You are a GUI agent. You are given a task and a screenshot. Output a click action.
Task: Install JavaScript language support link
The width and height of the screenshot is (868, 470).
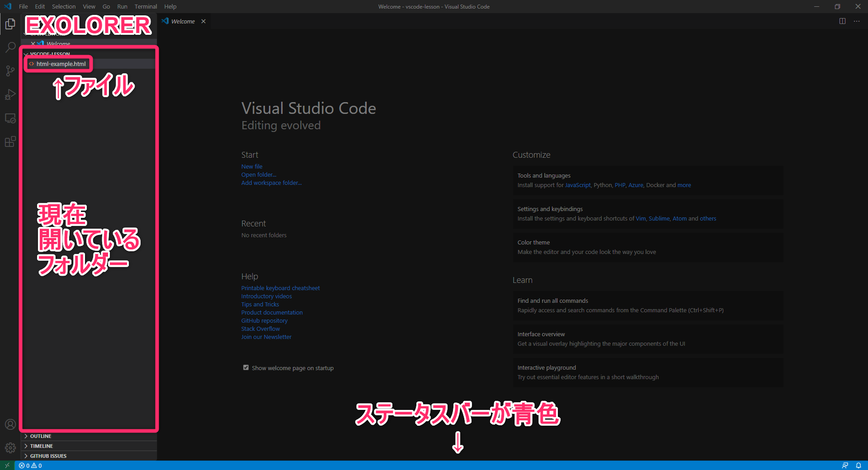tap(578, 185)
